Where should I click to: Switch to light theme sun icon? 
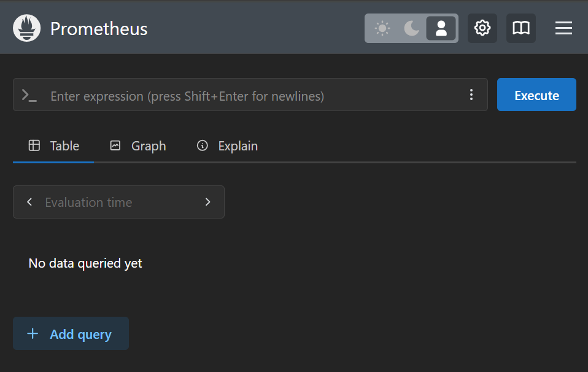point(382,28)
